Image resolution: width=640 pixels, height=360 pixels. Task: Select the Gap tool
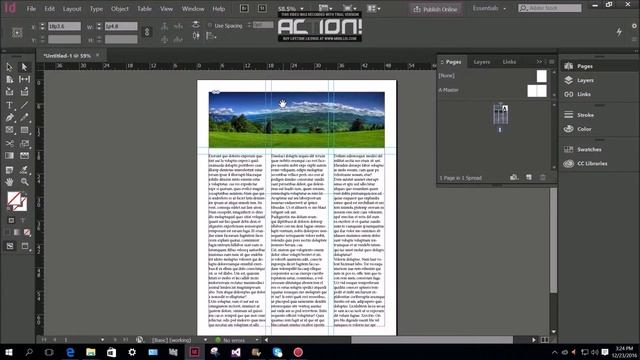point(24,79)
